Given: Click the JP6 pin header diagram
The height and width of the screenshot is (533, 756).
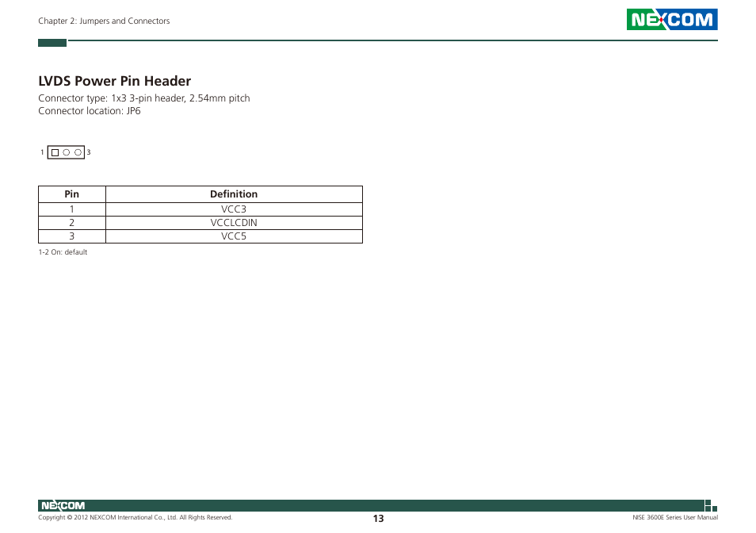Looking at the screenshot, I should tap(66, 152).
